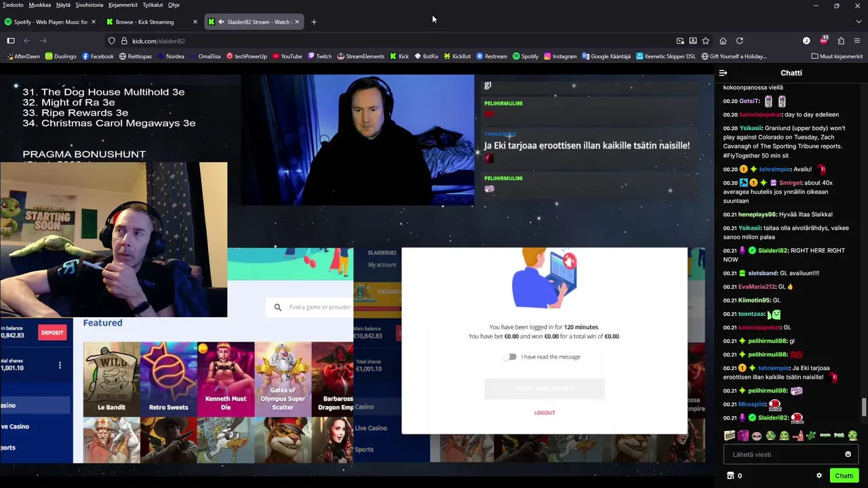This screenshot has height=488, width=868.
Task: Bookmark this page with star icon
Action: pyautogui.click(x=705, y=41)
